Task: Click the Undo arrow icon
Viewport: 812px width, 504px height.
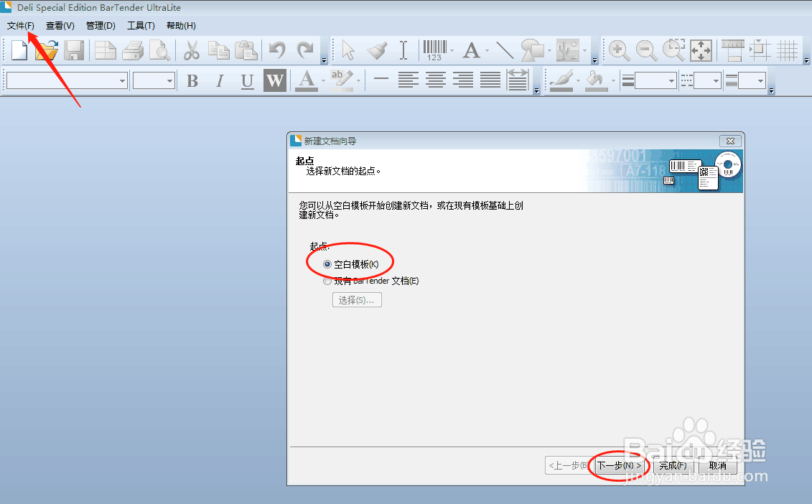Action: 278,50
